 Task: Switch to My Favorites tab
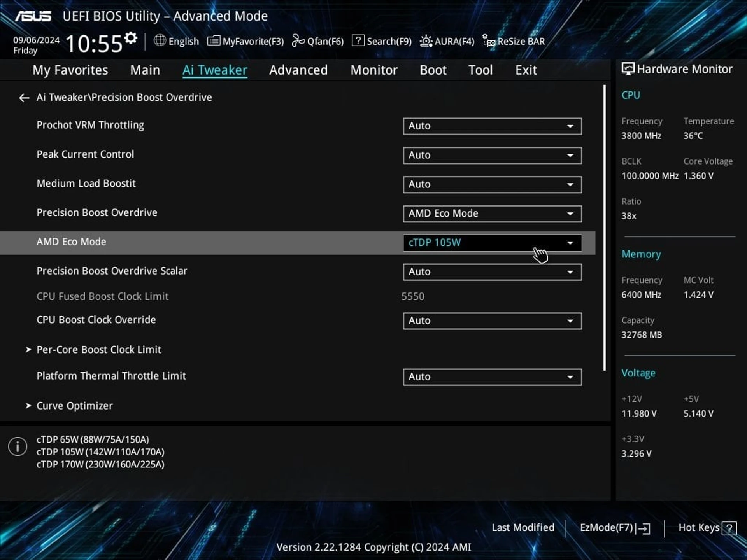[x=70, y=70]
